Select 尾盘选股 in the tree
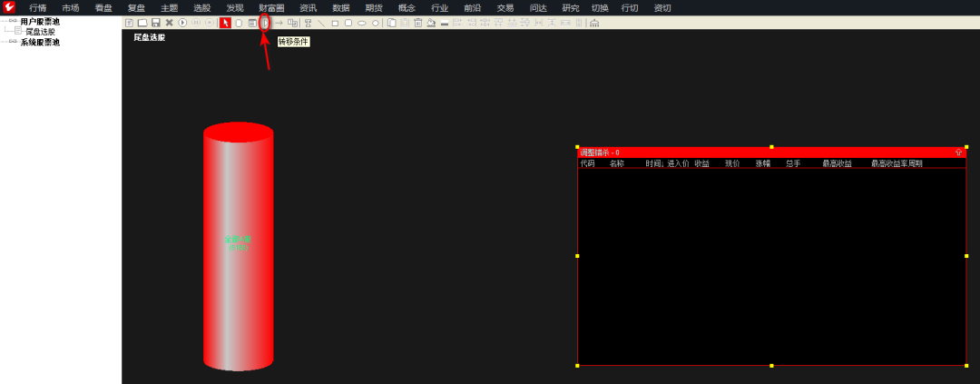980x384 pixels. 41,31
